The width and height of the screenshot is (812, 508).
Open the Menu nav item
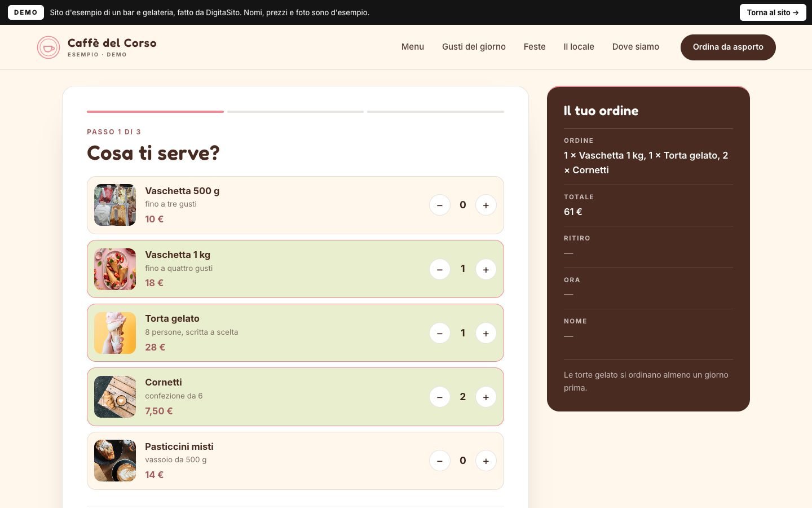pyautogui.click(x=413, y=47)
